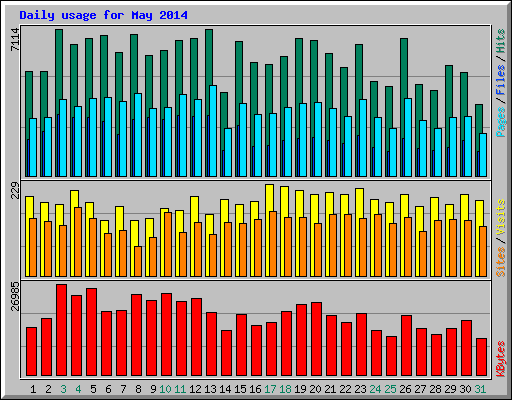This screenshot has height=400, width=512.
Task: Click day 29 on the x-axis
Action: pyautogui.click(x=450, y=389)
